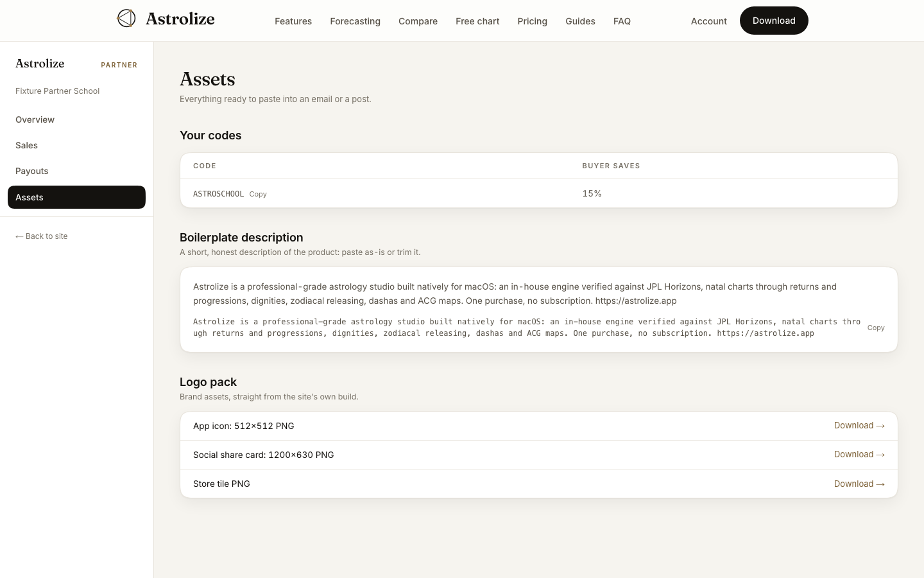Click the CODE column header
924x578 pixels.
[x=205, y=166]
